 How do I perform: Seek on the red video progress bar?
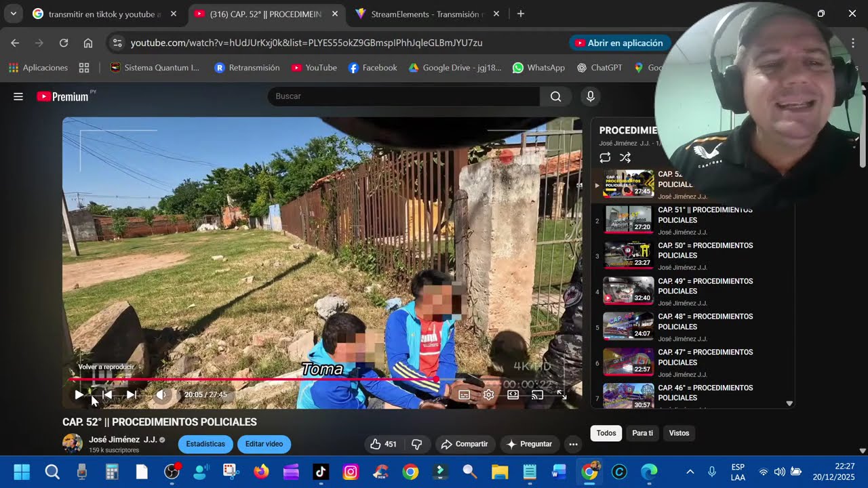point(322,380)
